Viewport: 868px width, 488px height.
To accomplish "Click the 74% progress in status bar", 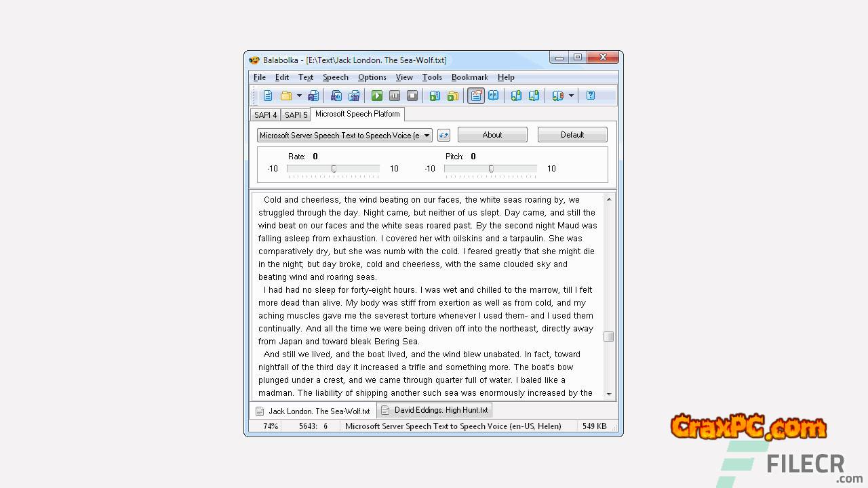I will tap(271, 426).
